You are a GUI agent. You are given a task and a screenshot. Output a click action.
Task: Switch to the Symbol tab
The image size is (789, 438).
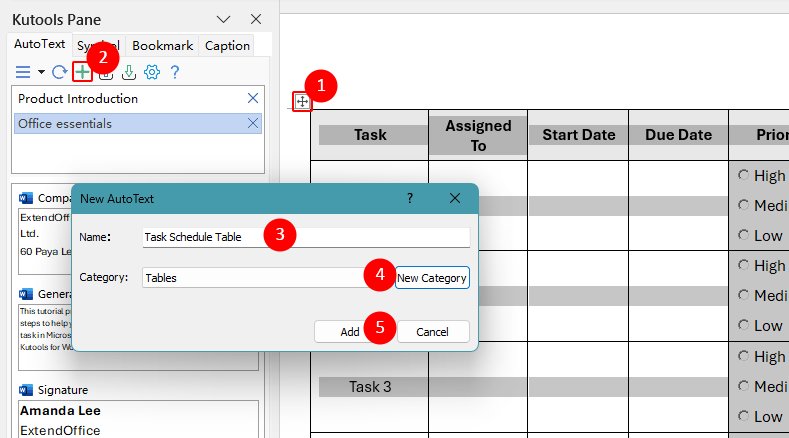tap(98, 46)
